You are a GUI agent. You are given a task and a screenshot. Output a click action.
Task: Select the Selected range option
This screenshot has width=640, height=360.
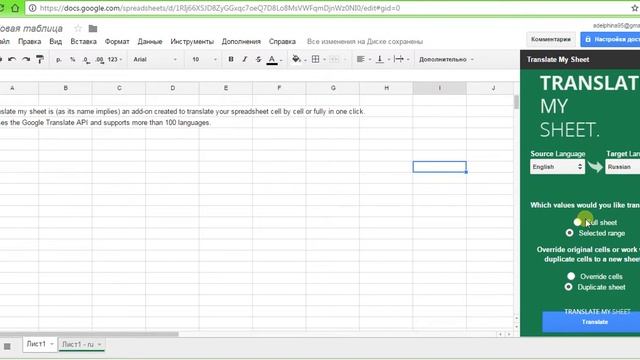(x=569, y=233)
